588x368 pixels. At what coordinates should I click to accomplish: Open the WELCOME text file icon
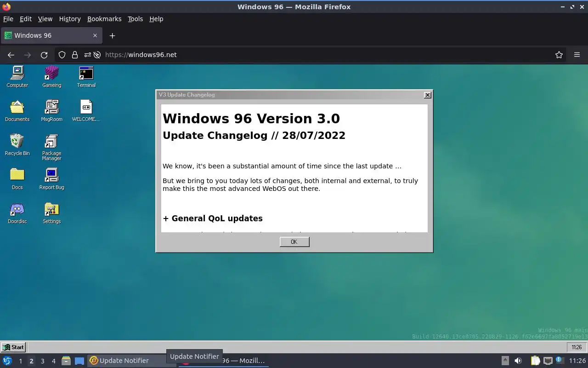coord(86,111)
